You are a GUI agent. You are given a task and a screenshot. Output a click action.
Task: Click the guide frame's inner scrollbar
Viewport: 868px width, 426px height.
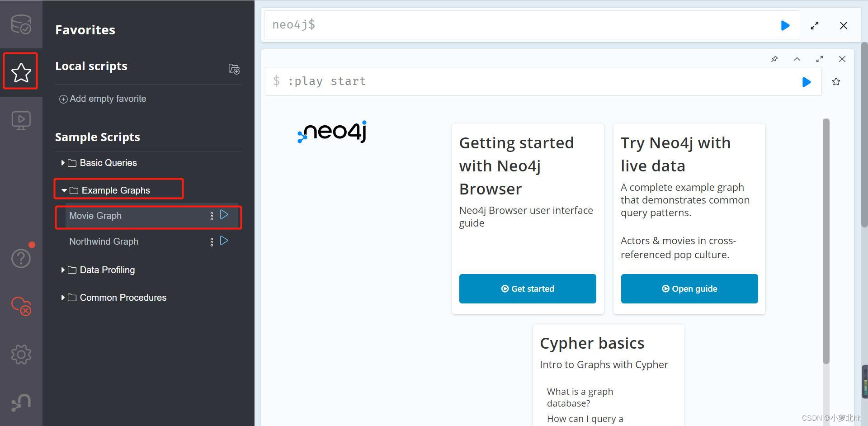coord(826,241)
